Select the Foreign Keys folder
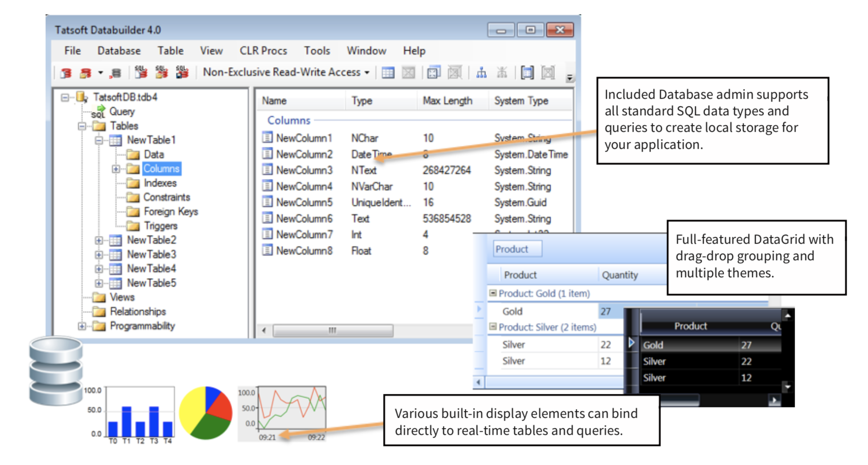 click(x=162, y=212)
